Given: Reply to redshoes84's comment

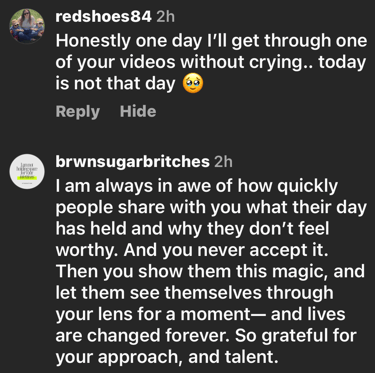Looking at the screenshot, I should pyautogui.click(x=78, y=111).
